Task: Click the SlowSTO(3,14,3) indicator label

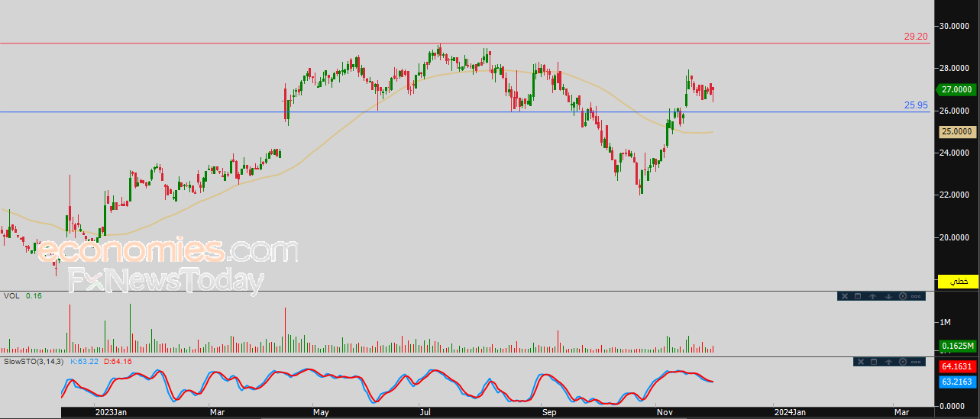Action: point(34,361)
